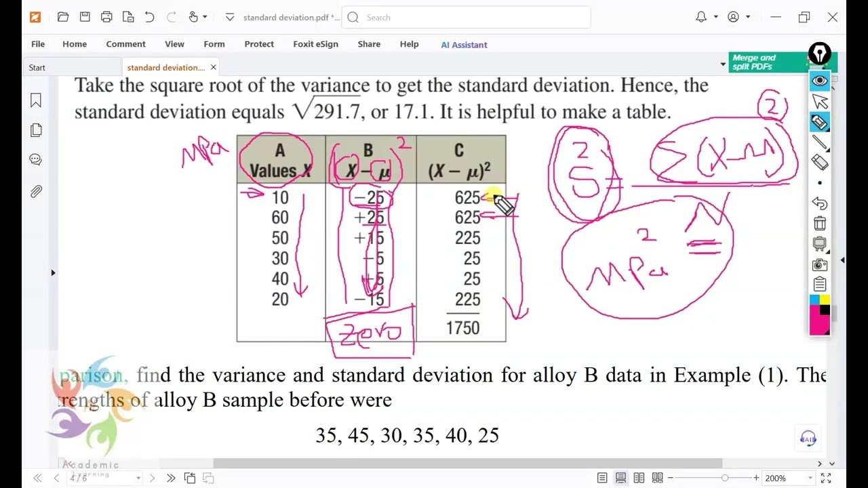Expand the left navigation pane arrow
868x488 pixels.
(x=53, y=272)
